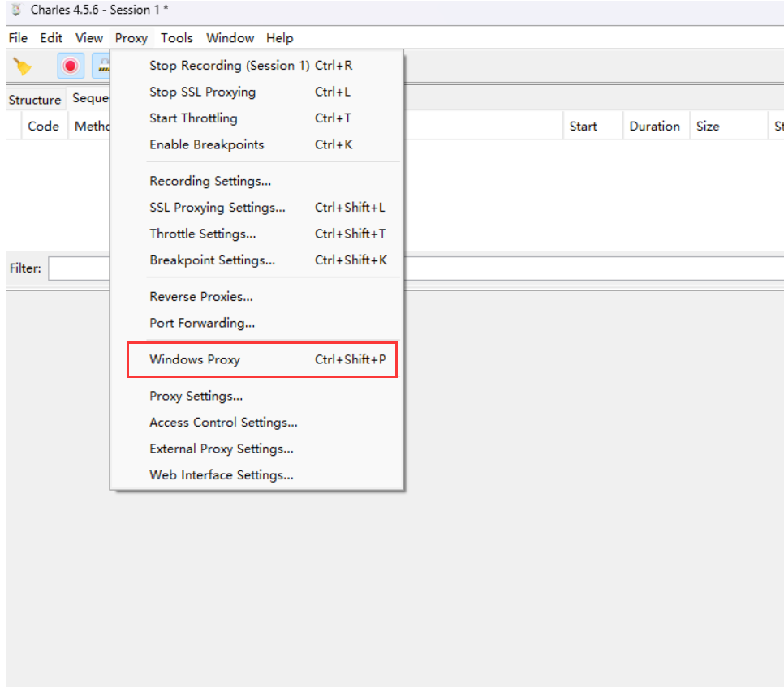
Task: Sort by the Code column header
Action: 44,127
